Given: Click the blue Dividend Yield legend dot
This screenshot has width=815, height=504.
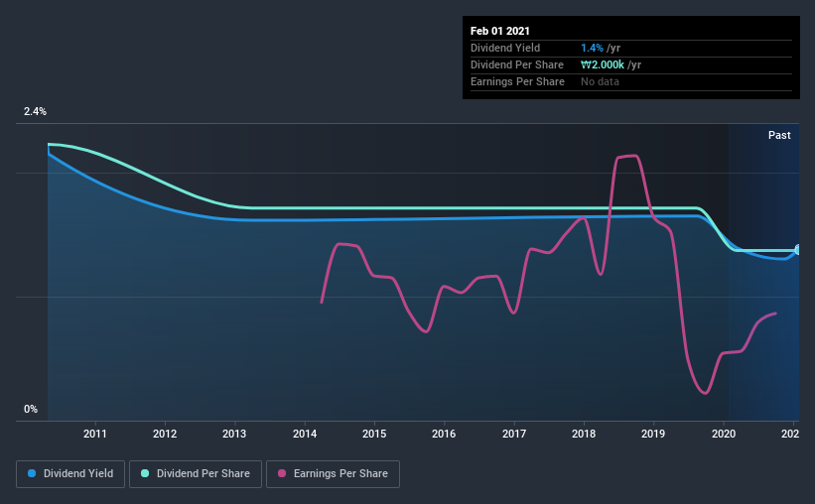Looking at the screenshot, I should [x=32, y=473].
